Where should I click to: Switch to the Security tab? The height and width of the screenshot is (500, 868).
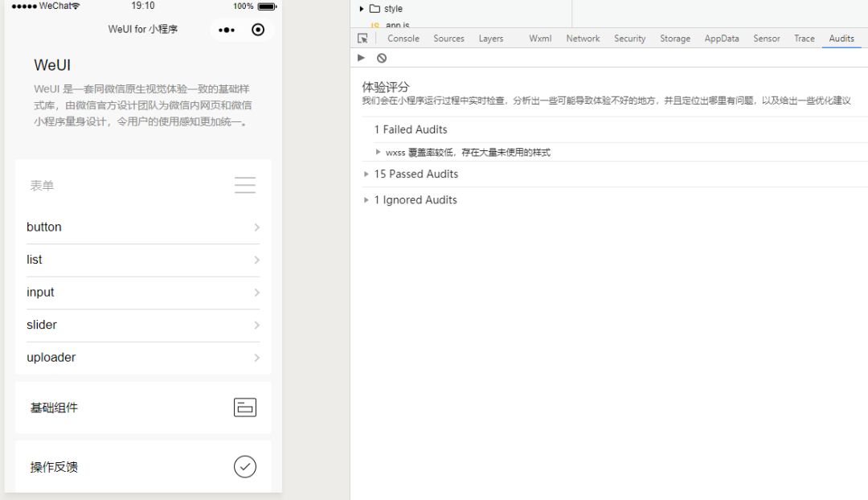pyautogui.click(x=629, y=39)
